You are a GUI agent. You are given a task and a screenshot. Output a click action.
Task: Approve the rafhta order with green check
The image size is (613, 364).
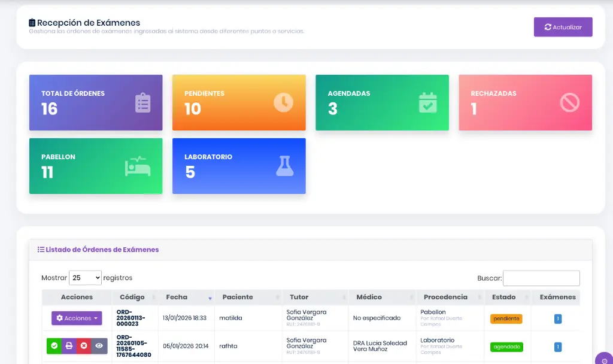54,346
